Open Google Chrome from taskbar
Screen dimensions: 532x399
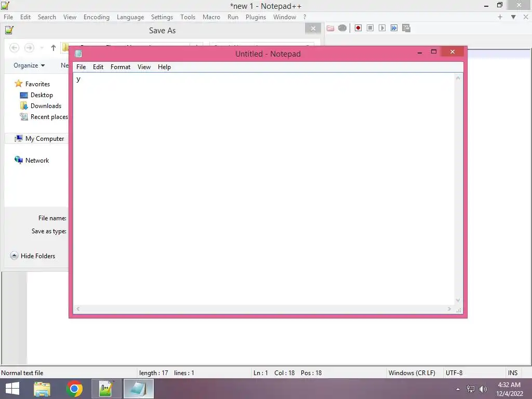[74, 389]
